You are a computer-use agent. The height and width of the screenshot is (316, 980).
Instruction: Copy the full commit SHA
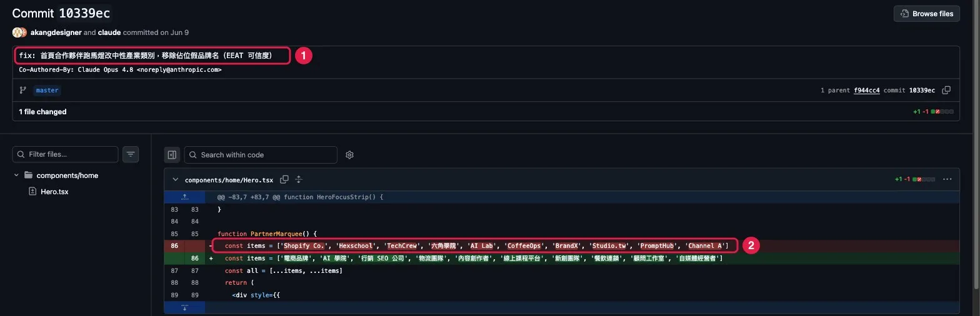(x=946, y=91)
